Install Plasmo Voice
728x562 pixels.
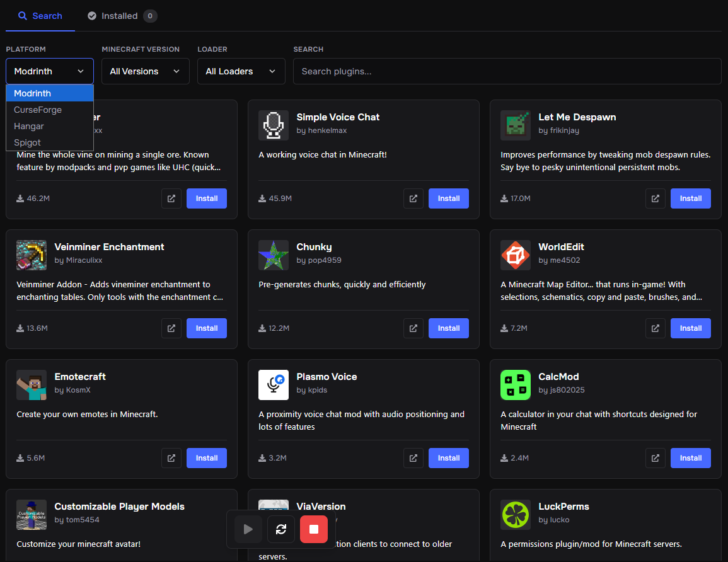(x=449, y=458)
